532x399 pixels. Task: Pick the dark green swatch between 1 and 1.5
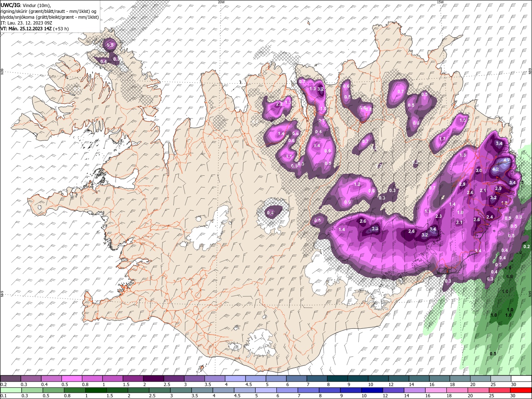click(96, 390)
